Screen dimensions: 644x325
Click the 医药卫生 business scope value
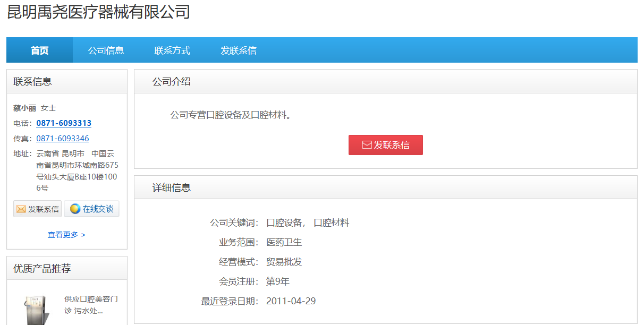click(284, 243)
